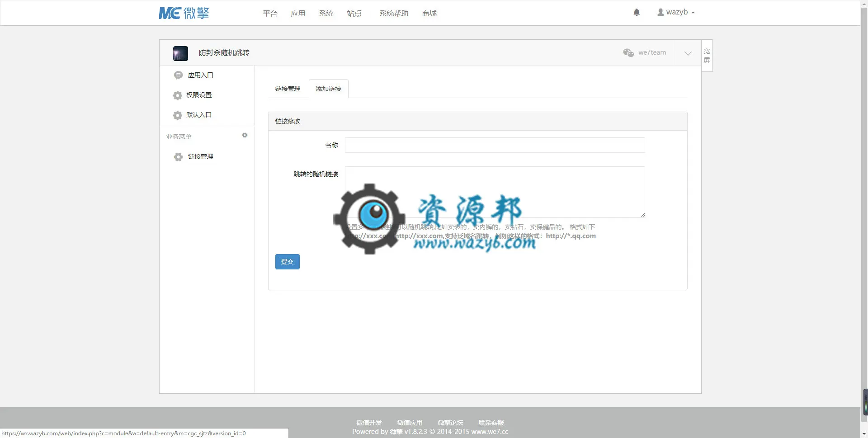Viewport: 868px width, 438px height.
Task: Click the 名称 input field
Action: click(495, 145)
